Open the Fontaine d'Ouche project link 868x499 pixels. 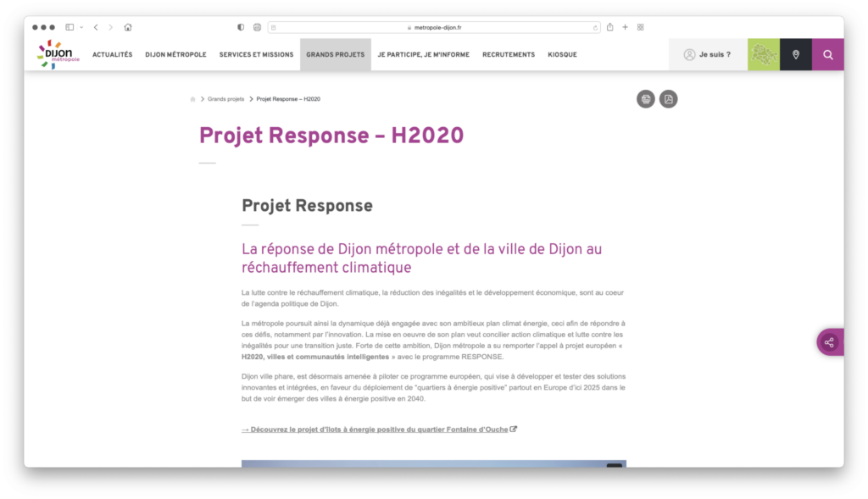click(375, 430)
